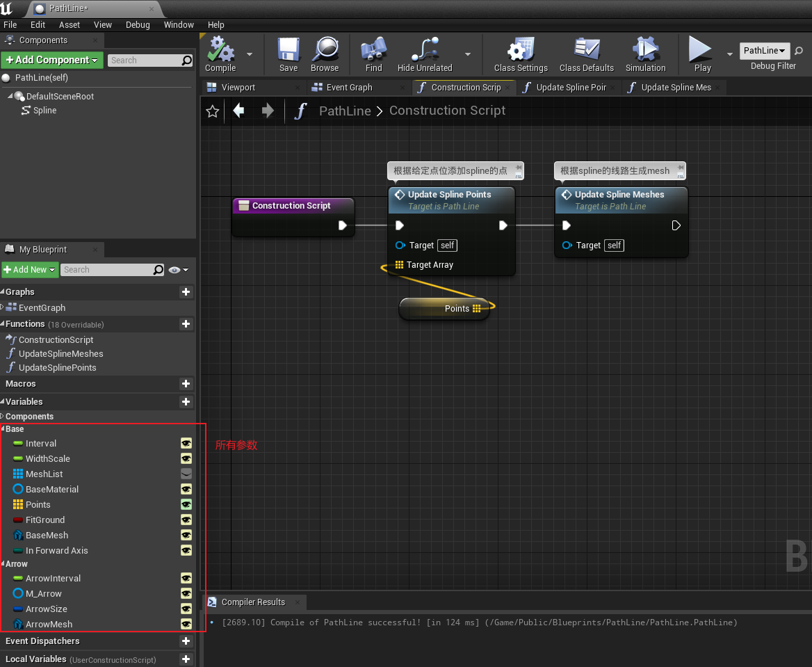812x667 pixels.
Task: Open the Asset menu
Action: tap(70, 24)
